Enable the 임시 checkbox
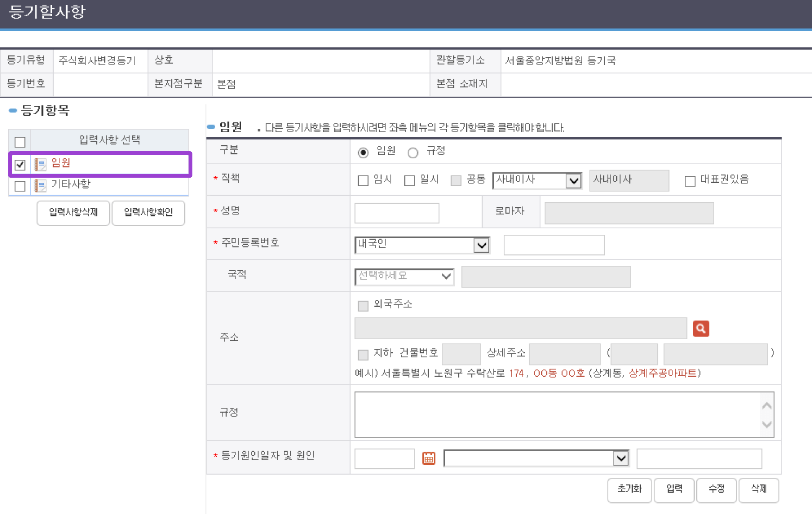This screenshot has height=514, width=812. (x=363, y=180)
